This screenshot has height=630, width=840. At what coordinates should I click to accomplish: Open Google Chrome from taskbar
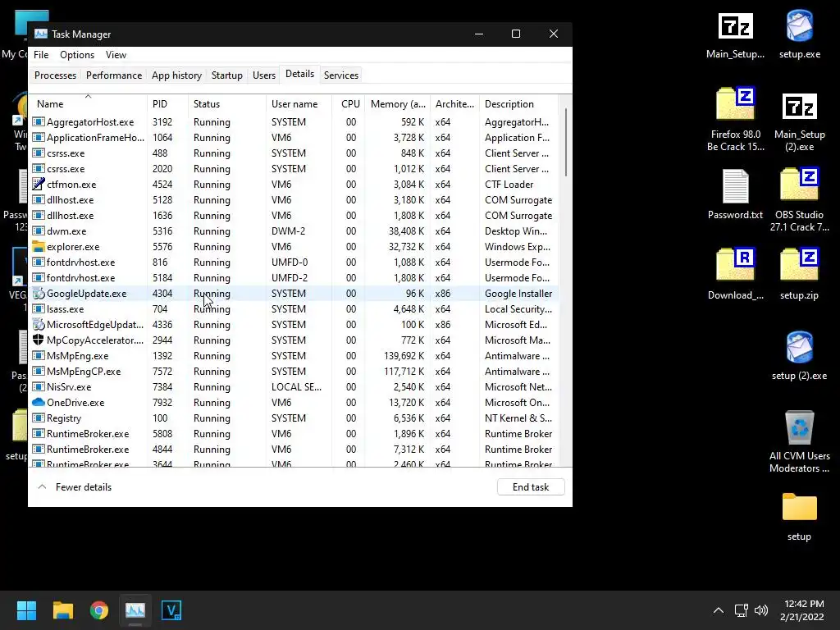coord(99,610)
